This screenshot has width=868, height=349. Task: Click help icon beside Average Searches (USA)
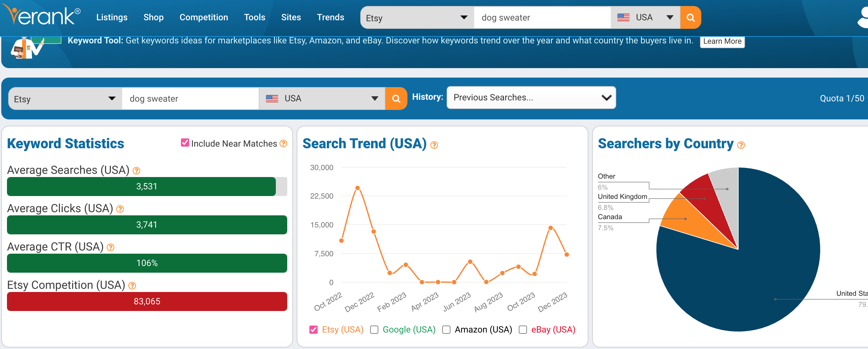136,171
